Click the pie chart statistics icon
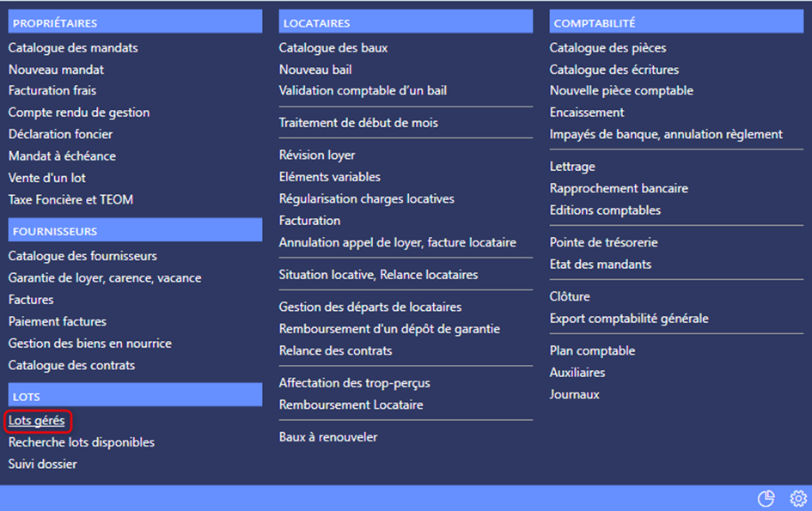This screenshot has height=511, width=812. [766, 499]
